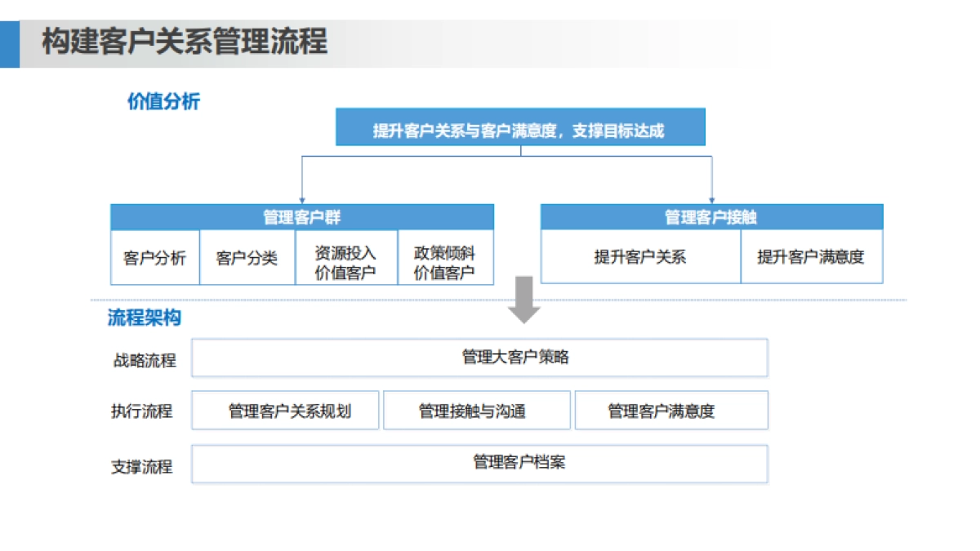Click the "管理客户满意度" box
980x551 pixels.
pyautogui.click(x=671, y=410)
